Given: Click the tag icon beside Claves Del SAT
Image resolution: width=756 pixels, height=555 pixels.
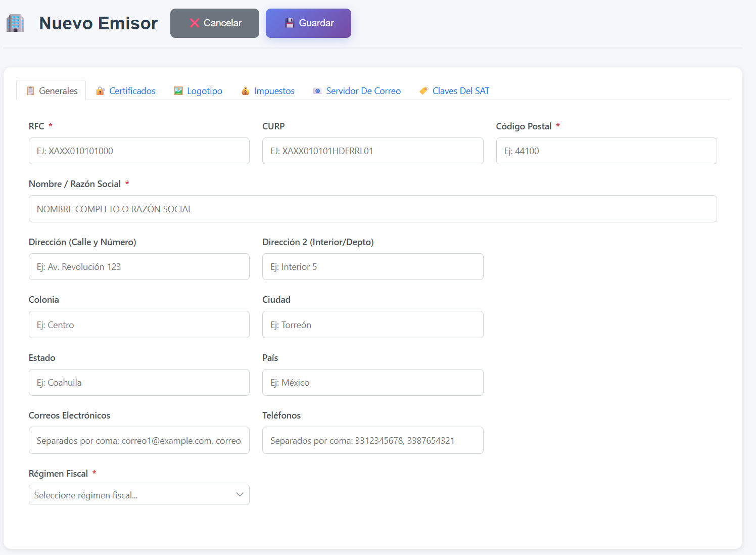Looking at the screenshot, I should 424,90.
